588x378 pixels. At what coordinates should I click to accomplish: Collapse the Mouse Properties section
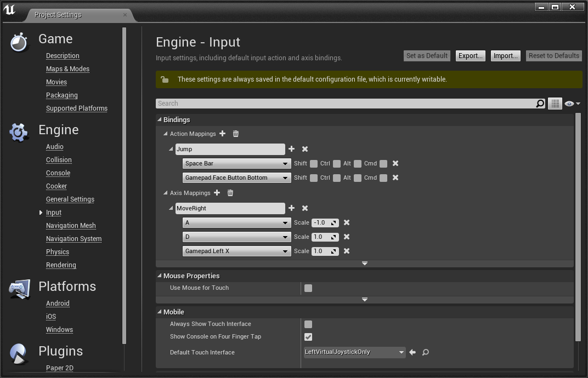(160, 276)
